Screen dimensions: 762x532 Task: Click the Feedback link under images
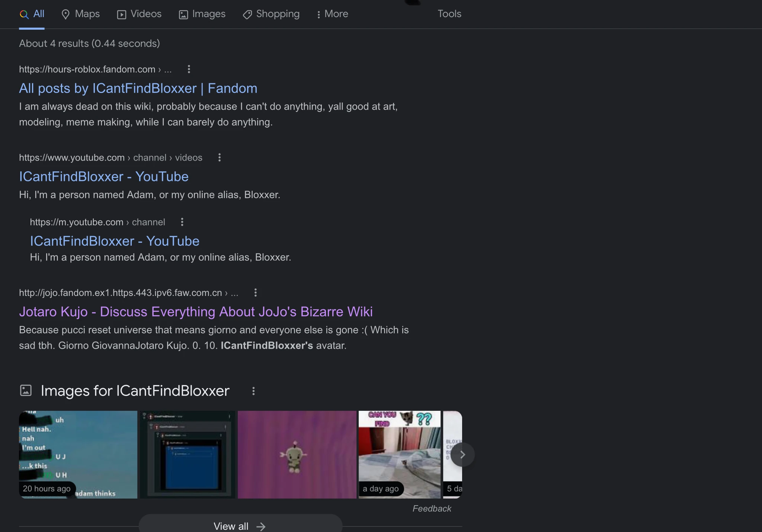click(x=432, y=509)
